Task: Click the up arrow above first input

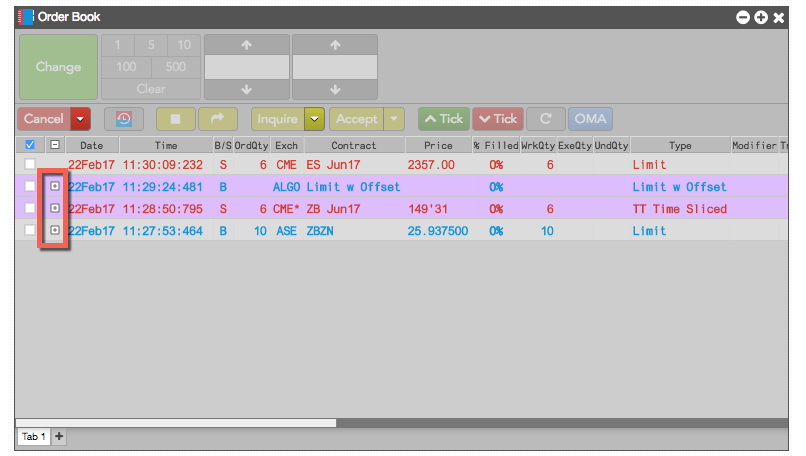Action: 247,45
